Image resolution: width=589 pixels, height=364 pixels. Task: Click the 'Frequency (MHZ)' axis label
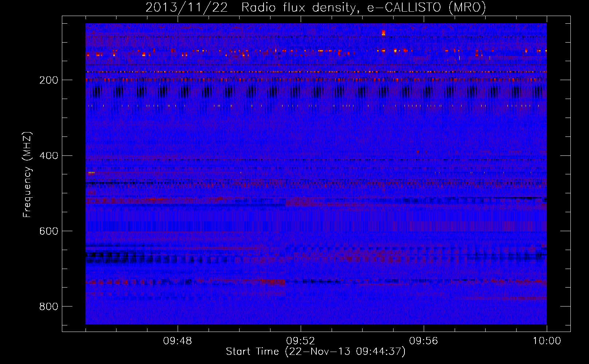[x=27, y=174]
